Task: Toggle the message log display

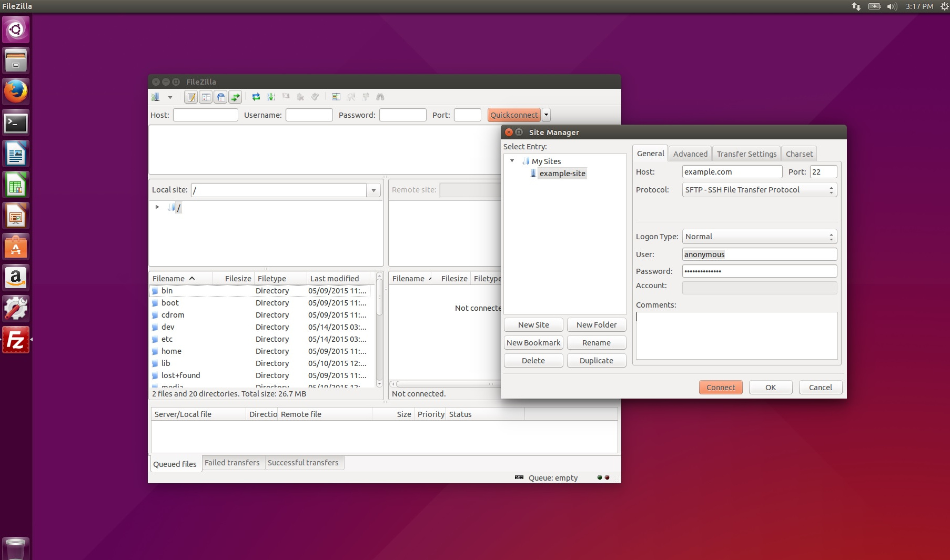Action: click(191, 97)
